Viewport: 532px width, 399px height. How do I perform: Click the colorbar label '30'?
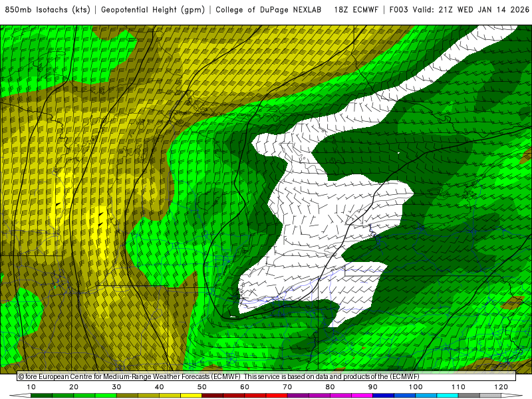coord(116,387)
